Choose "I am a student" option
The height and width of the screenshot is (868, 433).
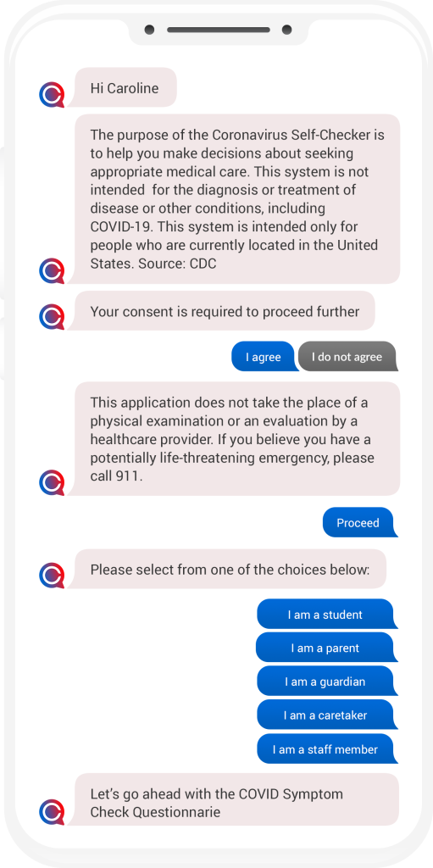[x=327, y=615]
